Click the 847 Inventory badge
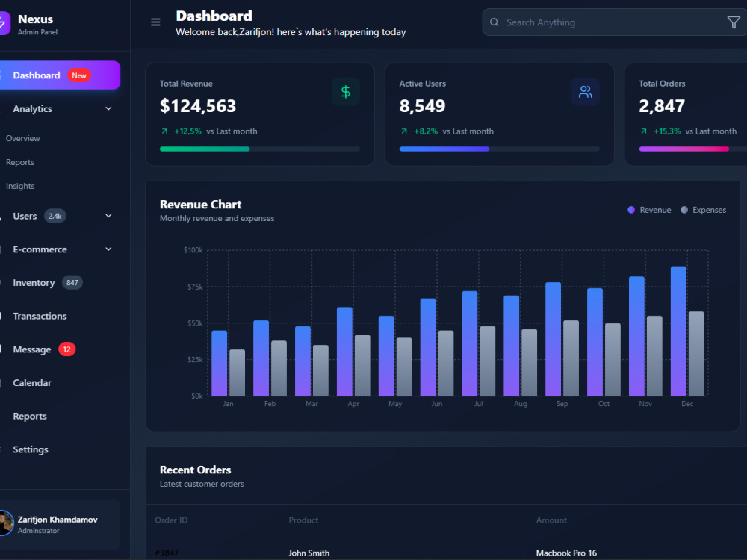The width and height of the screenshot is (747, 560). click(x=72, y=283)
